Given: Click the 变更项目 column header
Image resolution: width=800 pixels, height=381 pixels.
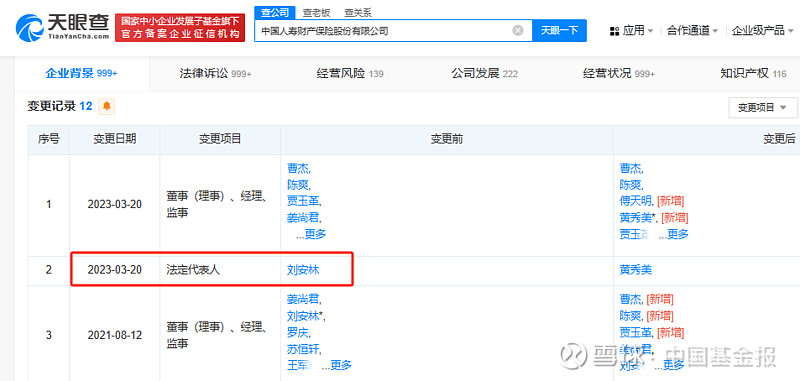Looking at the screenshot, I should click(x=220, y=139).
